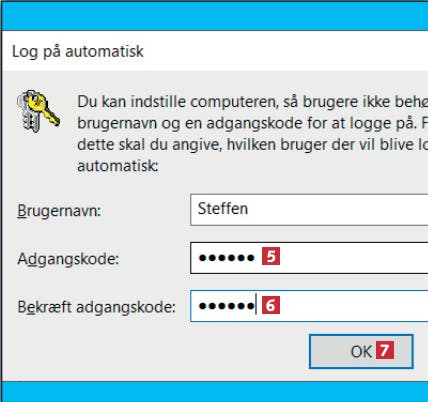
Task: Click the word 'automatisk:' ending the description
Action: point(118,166)
